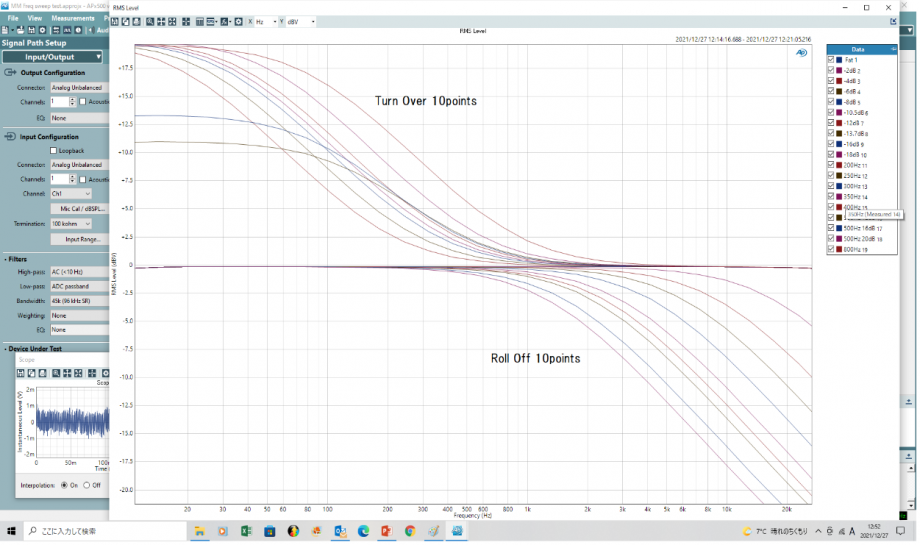920x545 pixels.
Task: Uncheck the Flat 1 trace checkbox
Action: point(831,60)
